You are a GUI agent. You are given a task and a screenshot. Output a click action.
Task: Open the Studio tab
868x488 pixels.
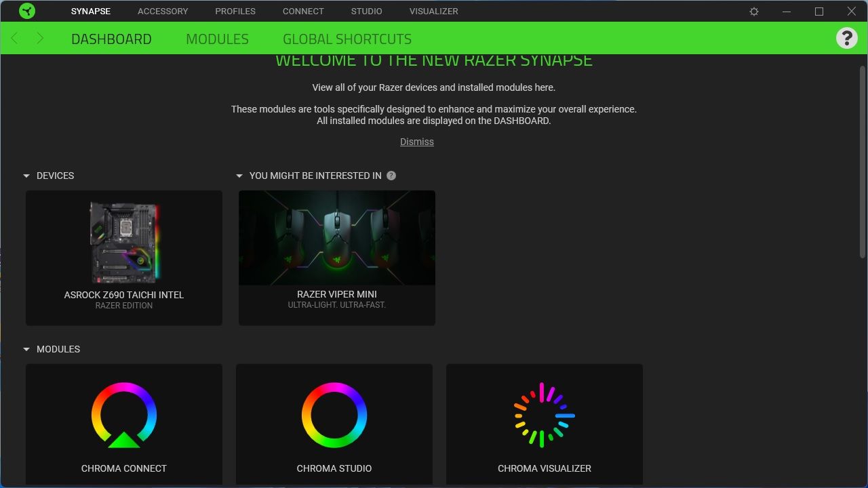[367, 12]
